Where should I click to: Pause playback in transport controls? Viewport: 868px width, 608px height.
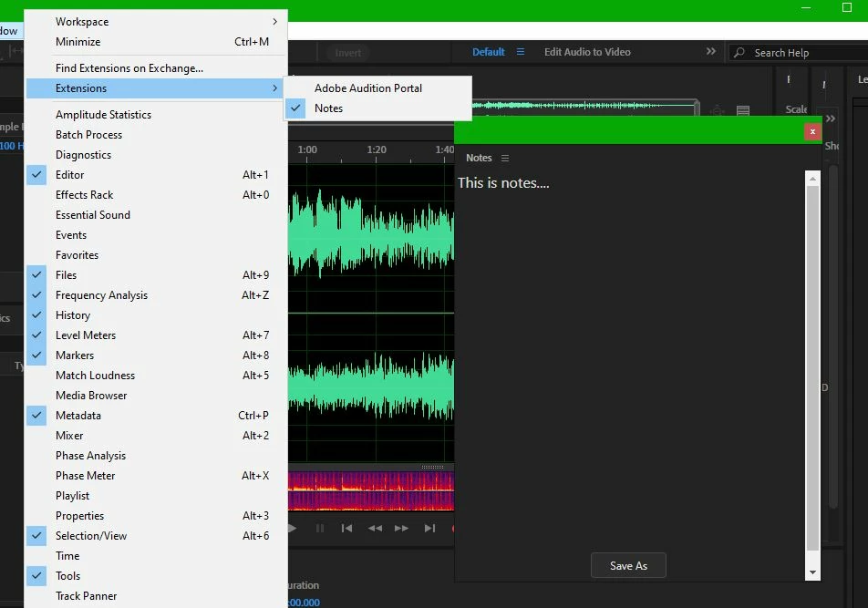point(320,529)
